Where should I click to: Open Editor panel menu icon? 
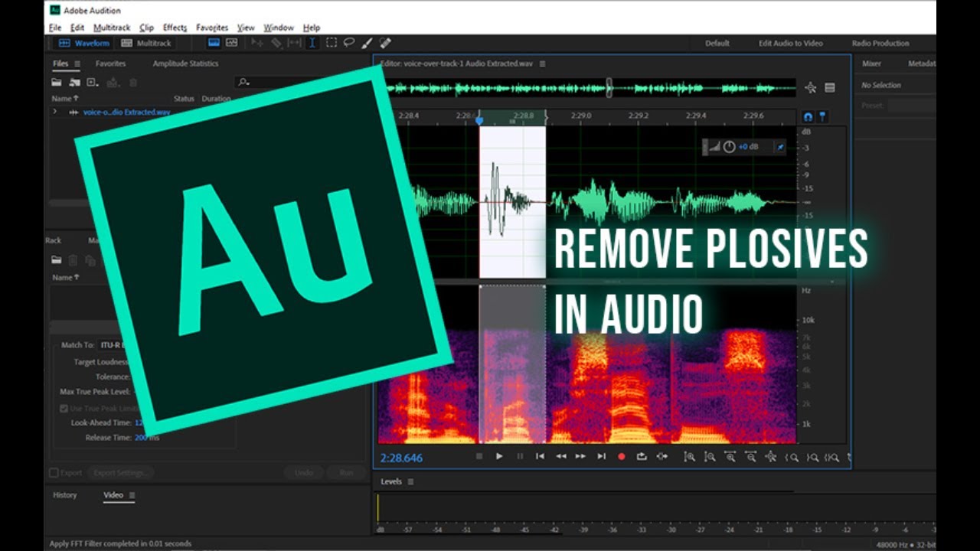pos(542,64)
